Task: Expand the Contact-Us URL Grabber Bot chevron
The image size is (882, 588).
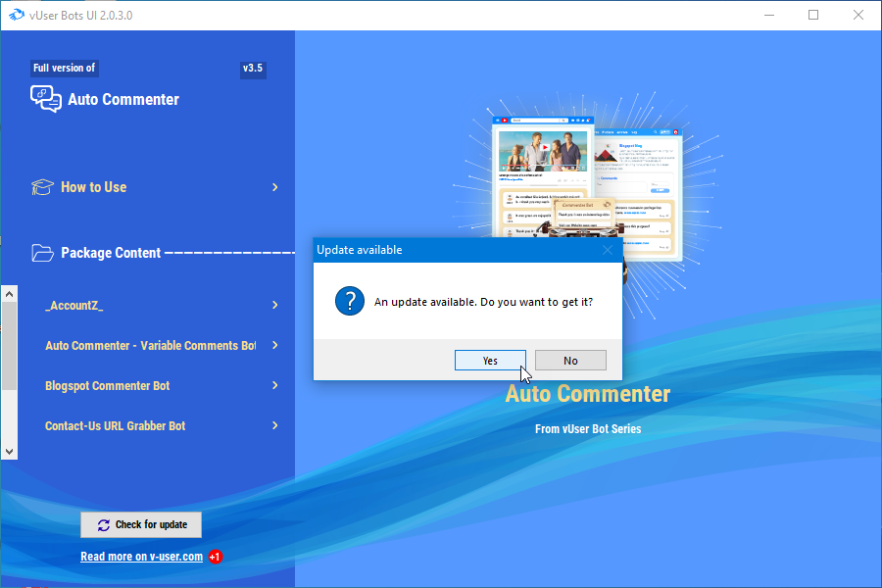Action: click(275, 425)
